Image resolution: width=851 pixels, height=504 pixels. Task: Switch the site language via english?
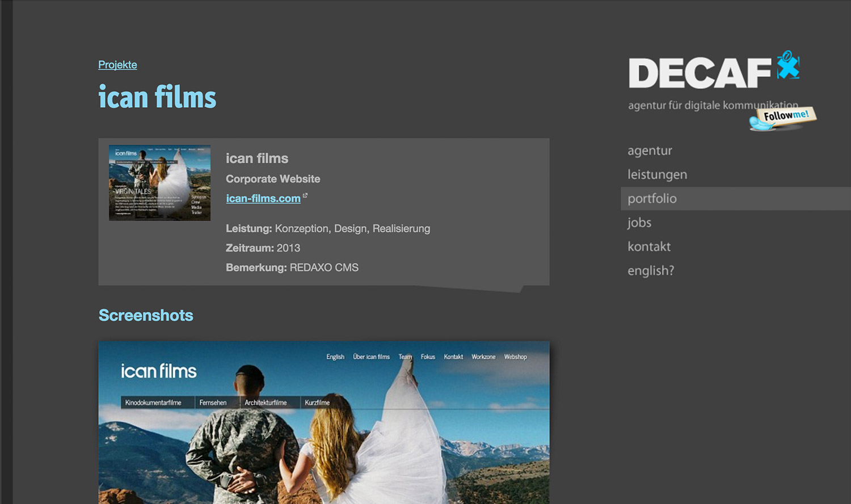pyautogui.click(x=651, y=270)
